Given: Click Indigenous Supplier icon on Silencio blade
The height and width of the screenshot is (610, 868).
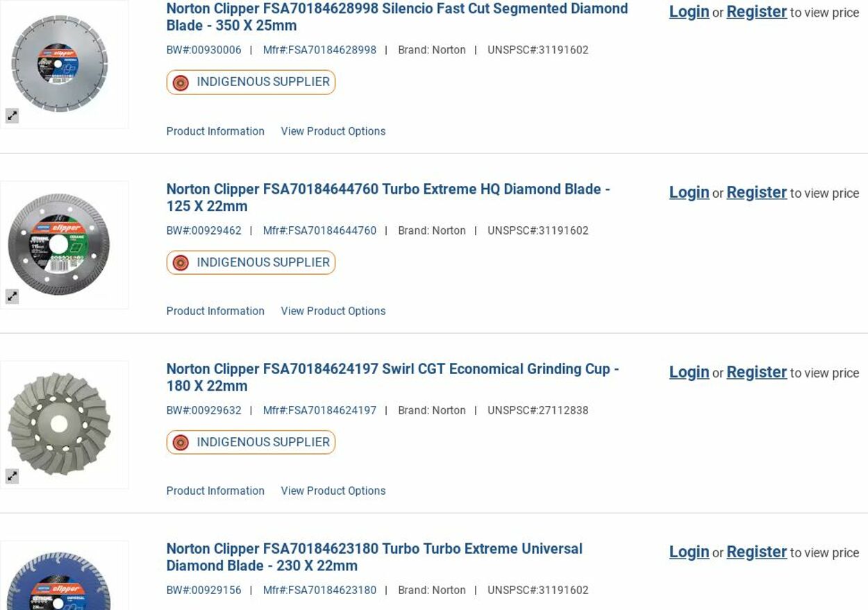Looking at the screenshot, I should (181, 83).
